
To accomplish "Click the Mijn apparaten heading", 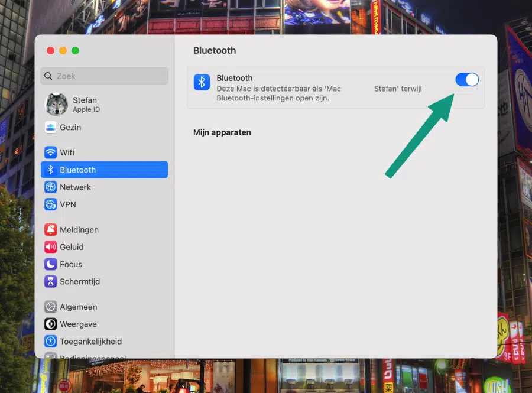I will 222,132.
